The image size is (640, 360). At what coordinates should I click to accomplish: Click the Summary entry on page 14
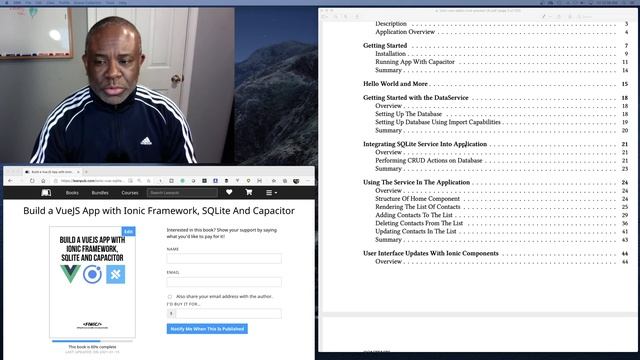[389, 70]
